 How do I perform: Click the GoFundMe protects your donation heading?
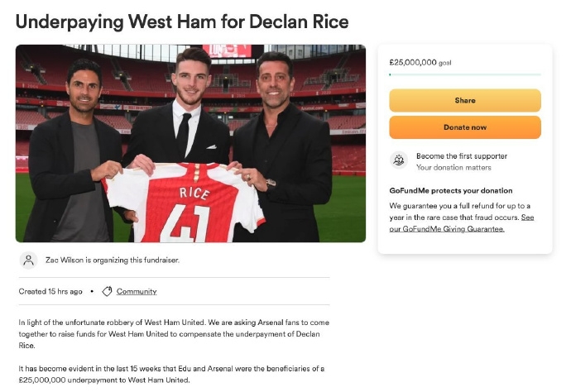coord(451,190)
